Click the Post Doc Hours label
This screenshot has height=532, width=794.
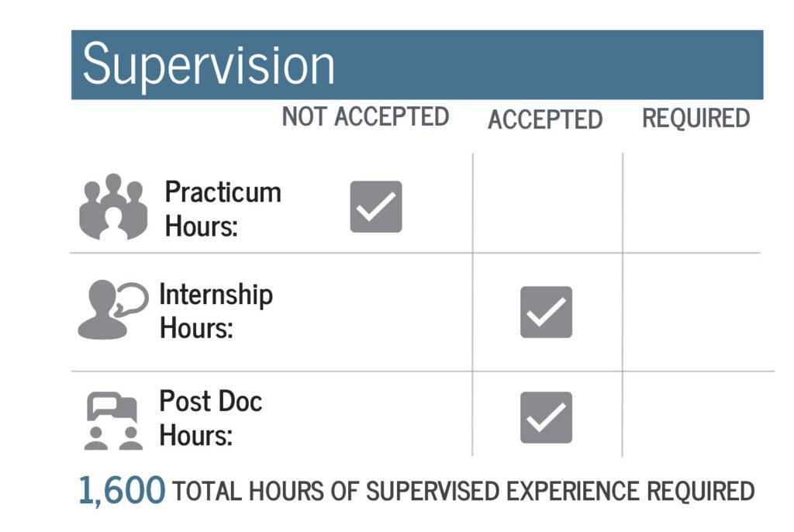point(210,418)
